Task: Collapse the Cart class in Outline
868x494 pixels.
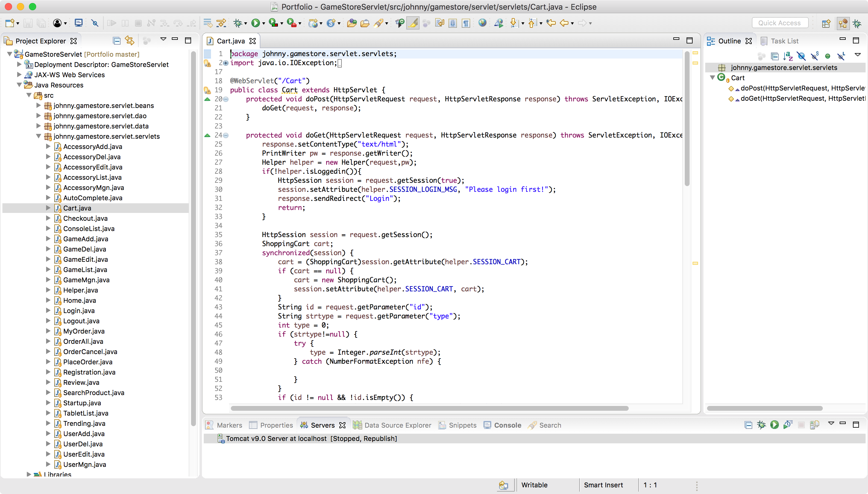Action: click(x=712, y=78)
